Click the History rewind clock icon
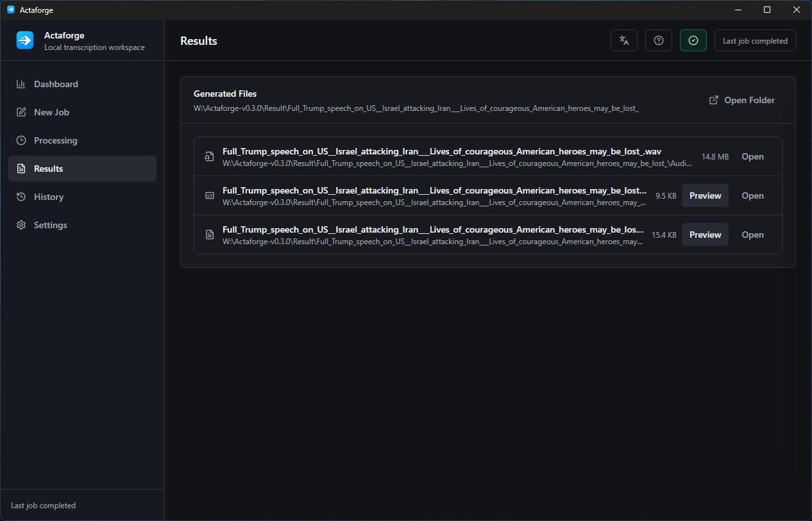 click(21, 197)
